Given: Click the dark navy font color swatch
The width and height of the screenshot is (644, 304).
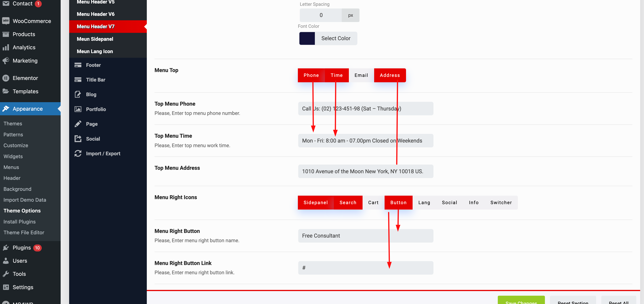Looking at the screenshot, I should pos(307,38).
